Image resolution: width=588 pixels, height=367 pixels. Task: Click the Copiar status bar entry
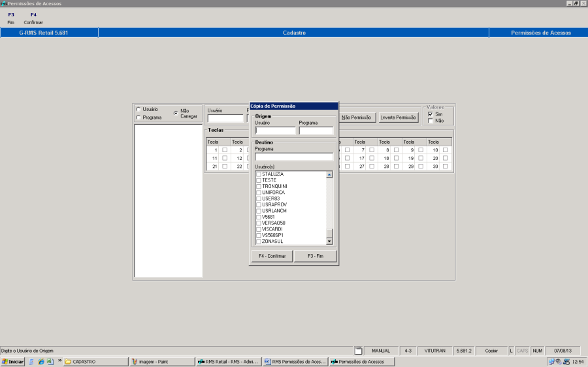(x=491, y=351)
